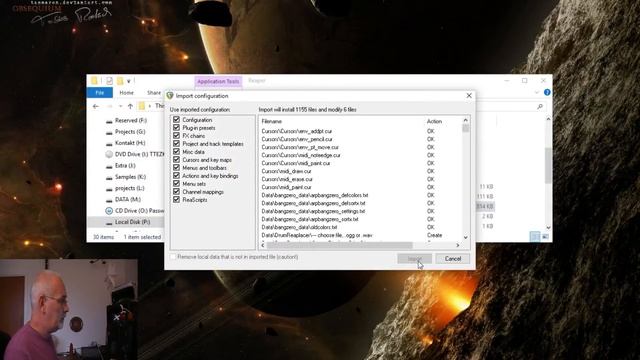Click file list horizontal scroll right arrow
This screenshot has width=640, height=360.
pyautogui.click(x=458, y=245)
